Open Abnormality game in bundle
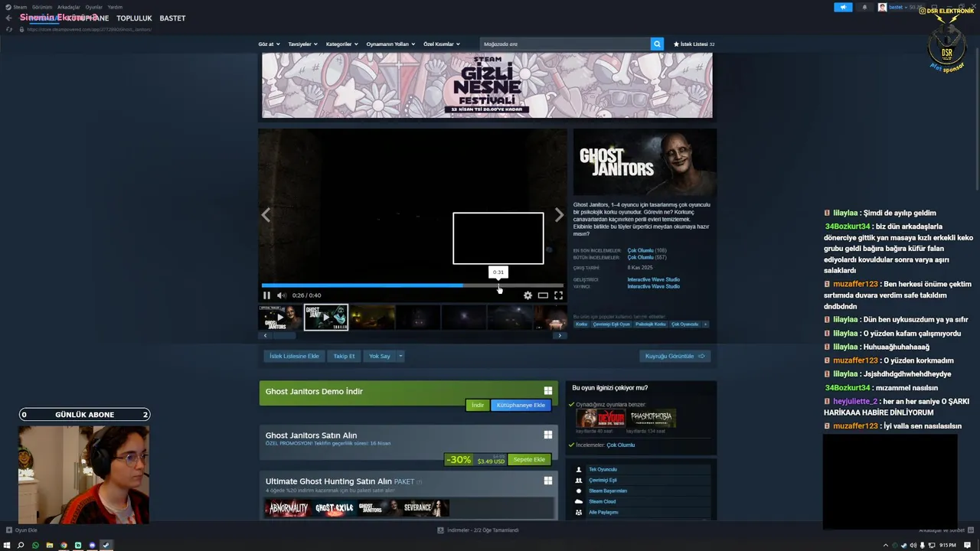This screenshot has width=980, height=551. (x=288, y=508)
